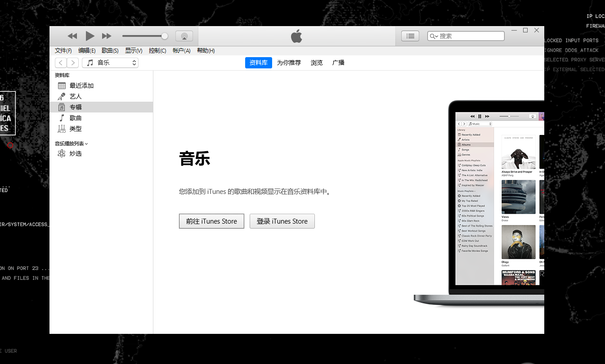Switch to the 广播 (Radio) tab

[338, 63]
